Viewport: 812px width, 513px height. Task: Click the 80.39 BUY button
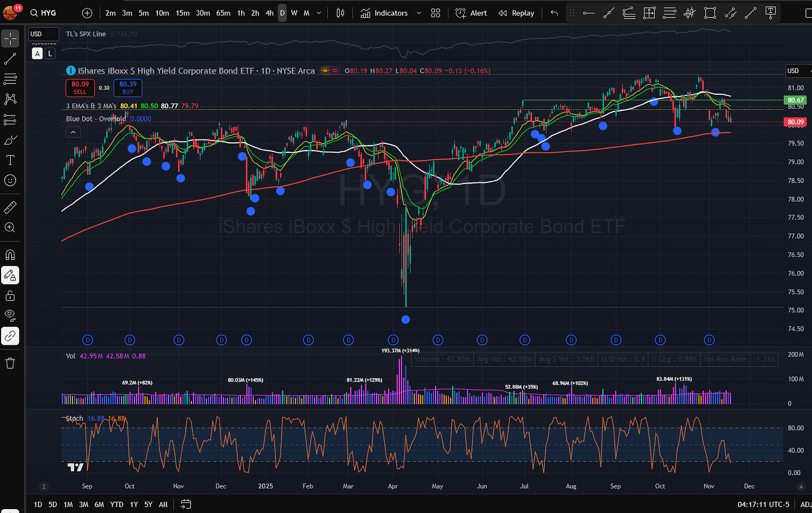click(128, 88)
